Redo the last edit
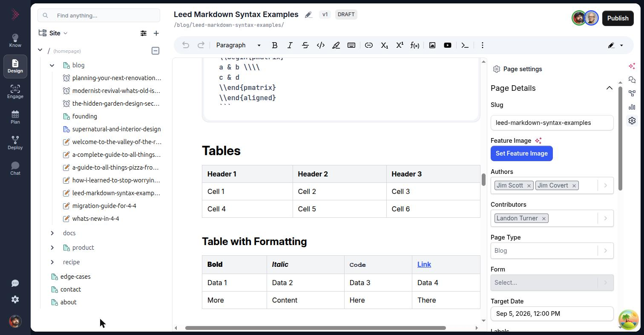644x335 pixels. pyautogui.click(x=201, y=45)
